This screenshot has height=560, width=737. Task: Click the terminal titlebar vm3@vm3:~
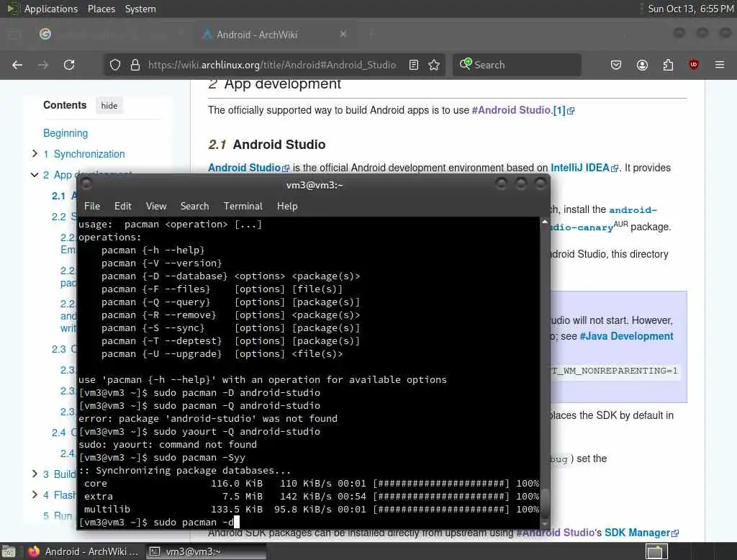315,185
